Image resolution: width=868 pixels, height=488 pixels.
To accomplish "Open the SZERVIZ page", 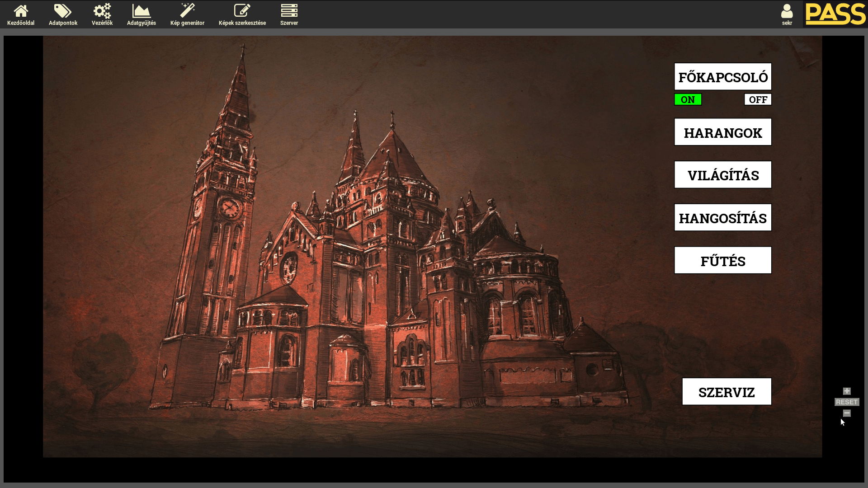I will [x=726, y=392].
